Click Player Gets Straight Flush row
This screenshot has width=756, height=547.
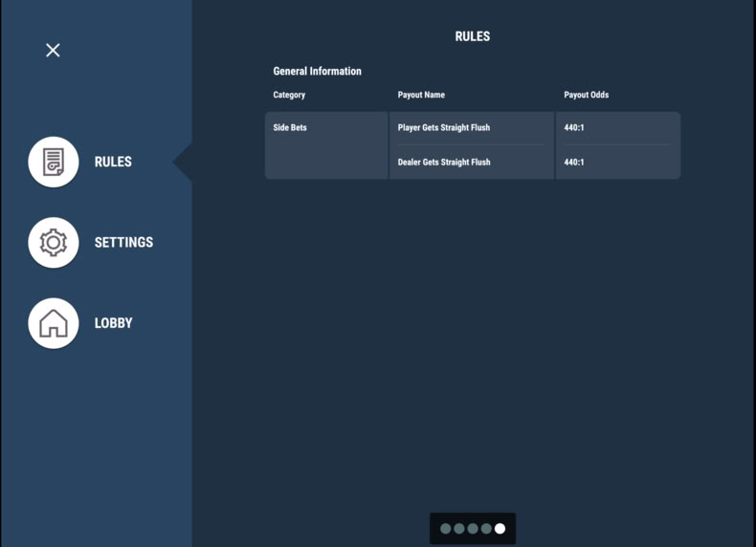pos(473,128)
